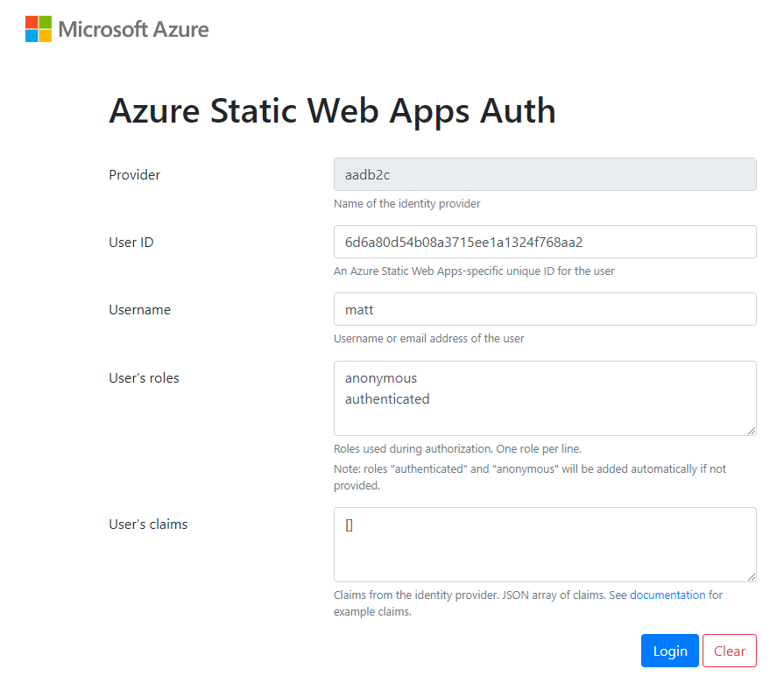Click the "Username or email address of the user" hint

[429, 339]
